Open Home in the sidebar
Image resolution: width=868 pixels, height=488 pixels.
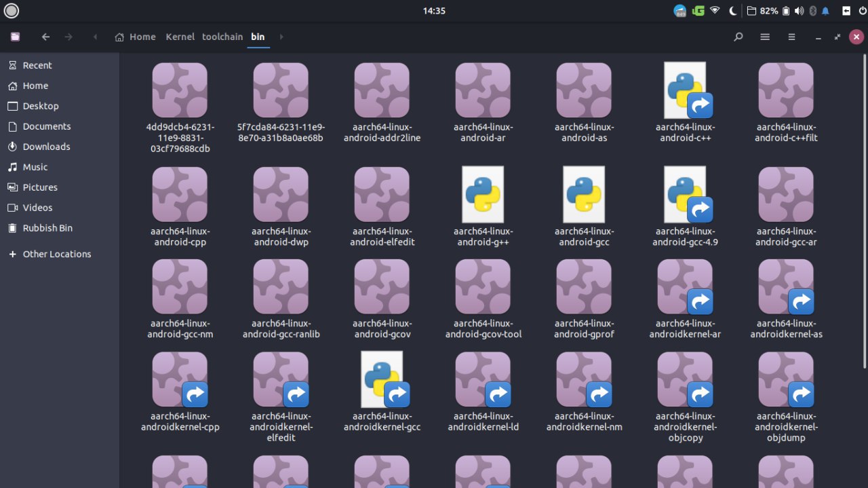60,86
